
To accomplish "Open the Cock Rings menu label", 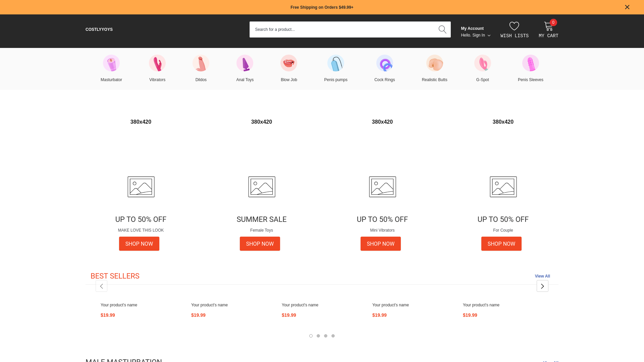I will (x=385, y=80).
